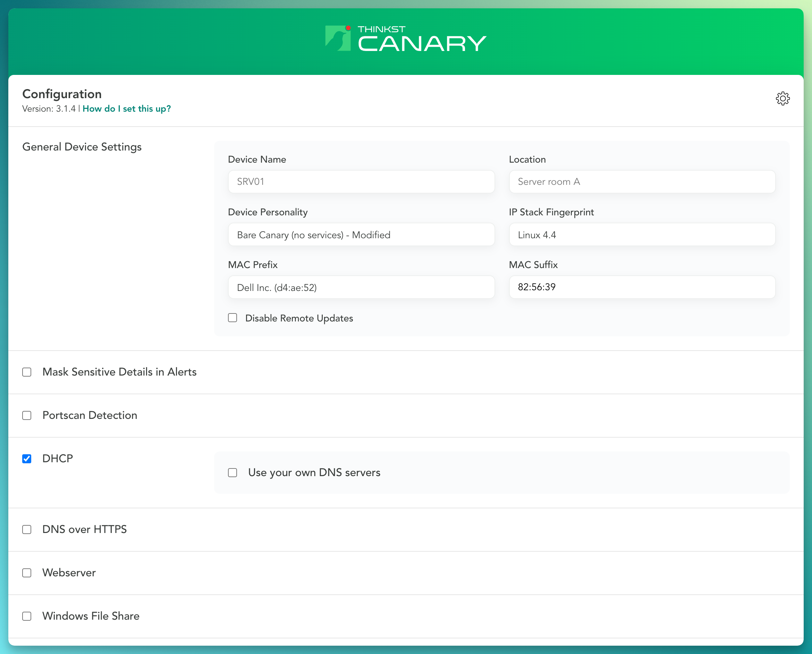Screen dimensions: 812x654
Task: Enable Portscan Detection checkbox
Action: click(x=27, y=415)
